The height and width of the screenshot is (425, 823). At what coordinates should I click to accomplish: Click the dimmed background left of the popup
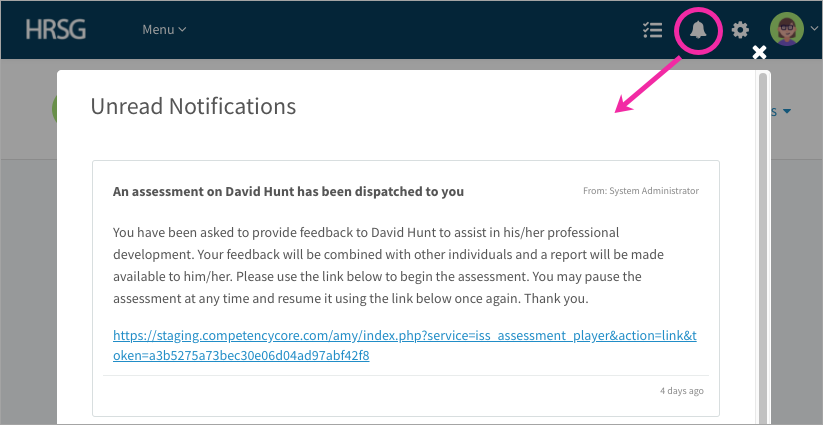click(x=28, y=262)
